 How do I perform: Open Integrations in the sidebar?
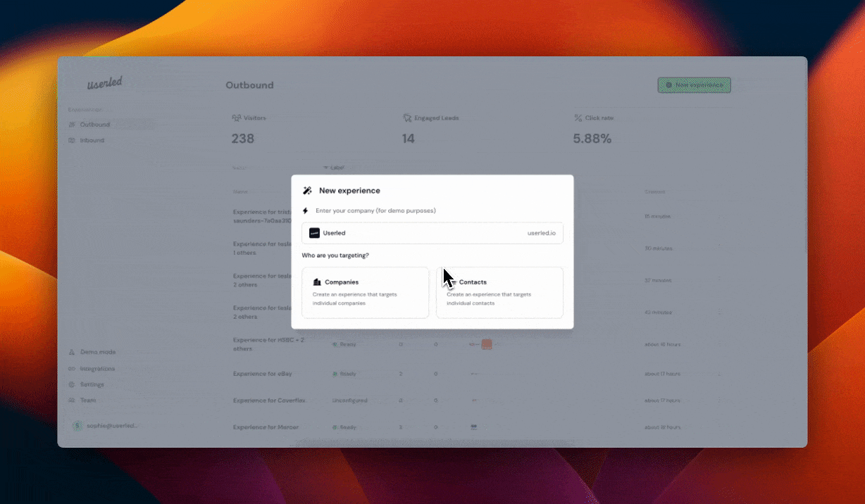[97, 369]
